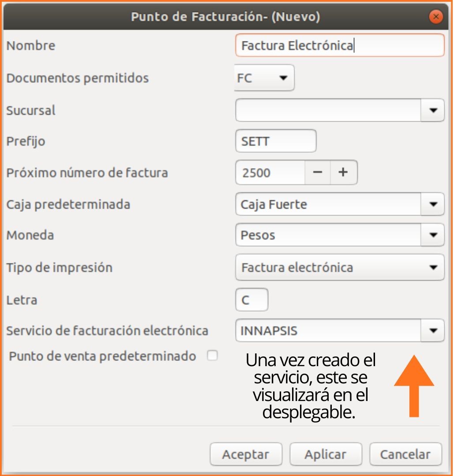Click the Nombre text field
The width and height of the screenshot is (454, 476).
pos(340,45)
